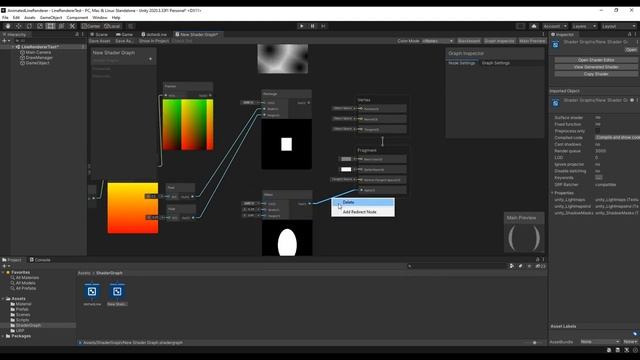This screenshot has width=640, height=360.
Task: Select the combined Transform tool
Action: click(x=61, y=26)
